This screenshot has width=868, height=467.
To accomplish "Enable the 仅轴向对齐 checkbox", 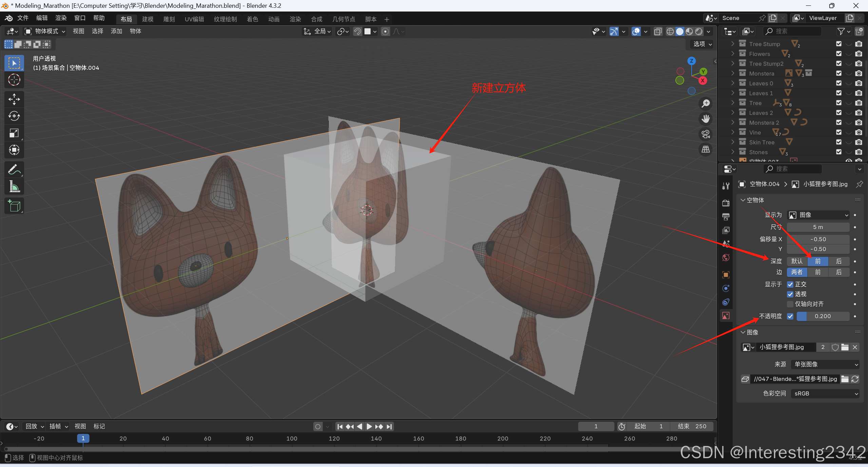I will tap(790, 304).
